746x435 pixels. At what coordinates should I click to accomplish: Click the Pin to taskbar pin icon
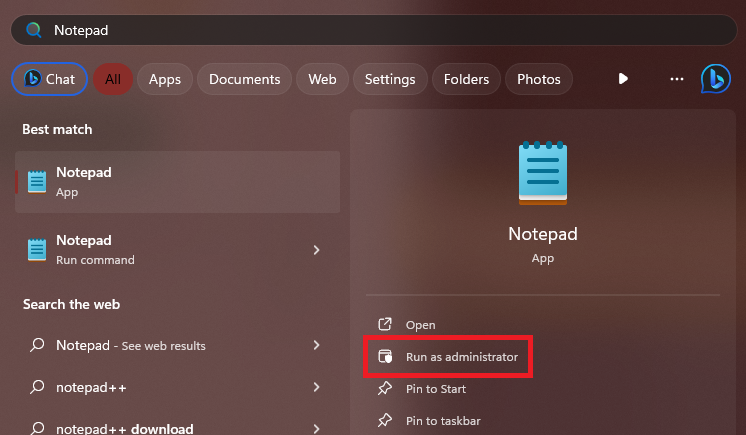384,421
